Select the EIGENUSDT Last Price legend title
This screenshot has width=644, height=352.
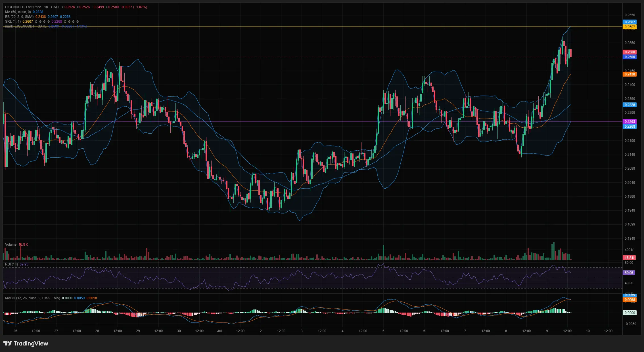[23, 7]
